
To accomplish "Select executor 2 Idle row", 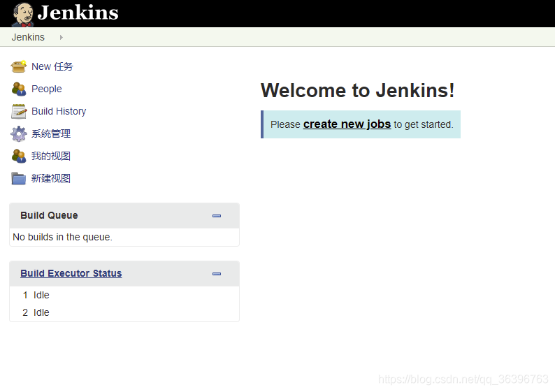I will tap(124, 313).
